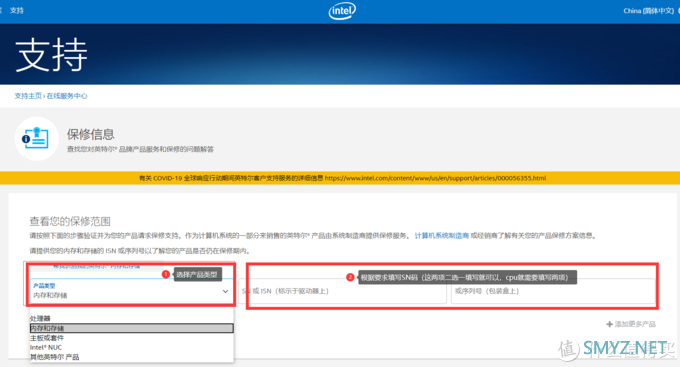680x367 pixels.
Task: Click 添加更多产品 plus button
Action: (x=631, y=324)
